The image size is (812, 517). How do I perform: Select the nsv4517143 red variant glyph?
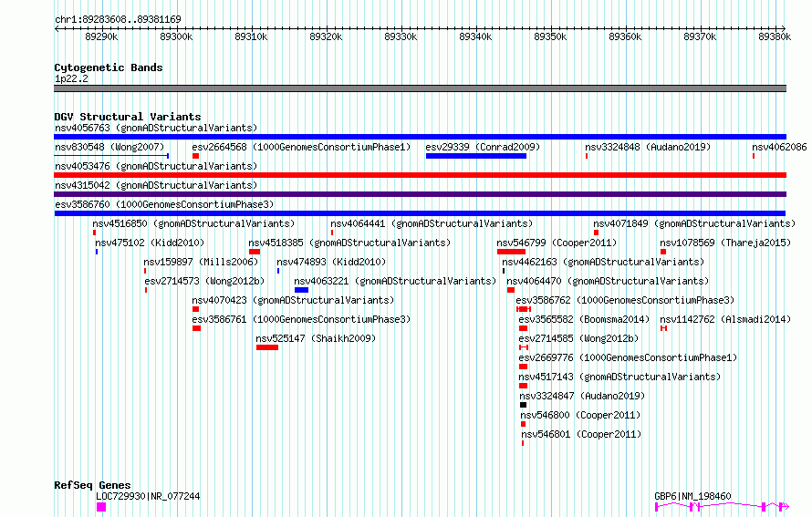pos(523,386)
